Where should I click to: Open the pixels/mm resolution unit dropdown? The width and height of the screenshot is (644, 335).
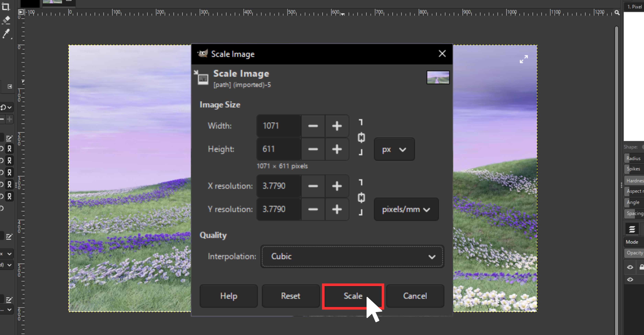(x=406, y=209)
